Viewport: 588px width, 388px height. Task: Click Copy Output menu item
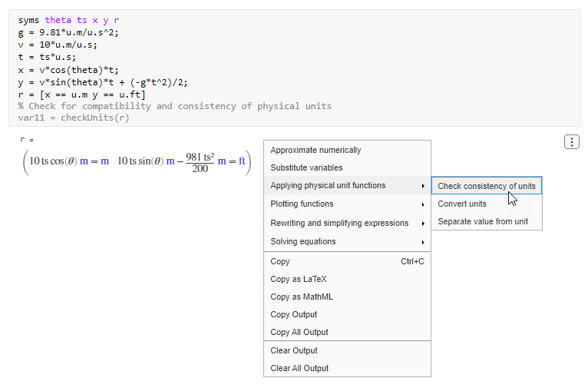[293, 315]
